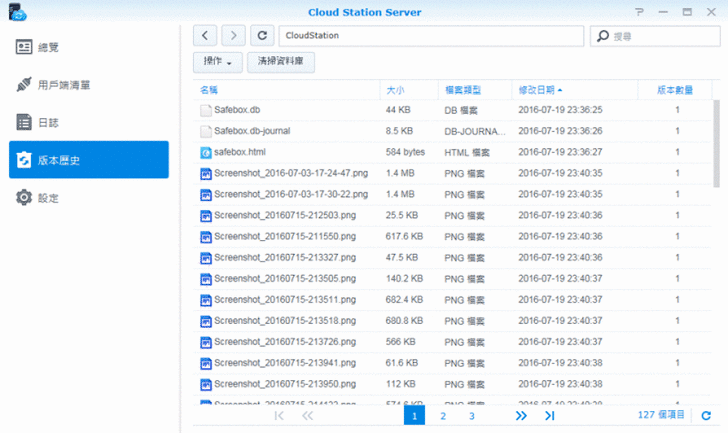Viewport: 728px width, 433px height.
Task: Go to the last page arrow
Action: [549, 415]
